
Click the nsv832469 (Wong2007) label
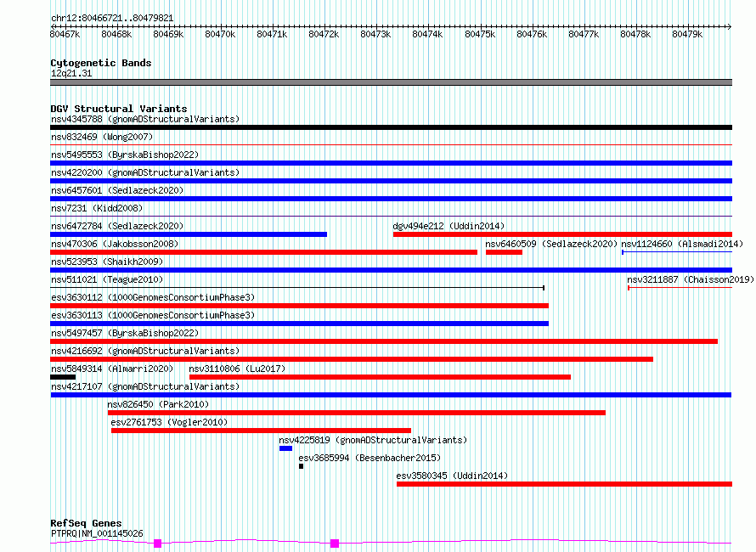(102, 137)
